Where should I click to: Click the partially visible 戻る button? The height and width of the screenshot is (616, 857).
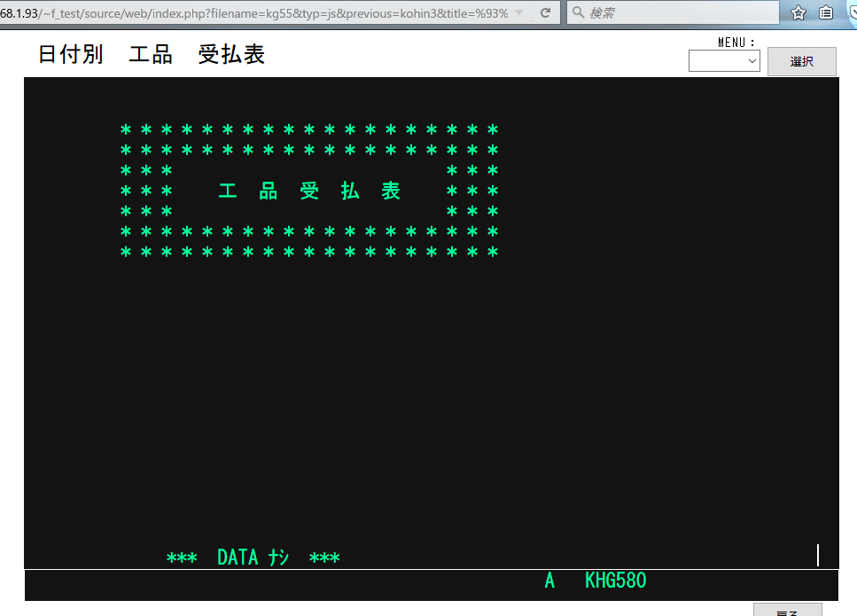[x=787, y=610]
